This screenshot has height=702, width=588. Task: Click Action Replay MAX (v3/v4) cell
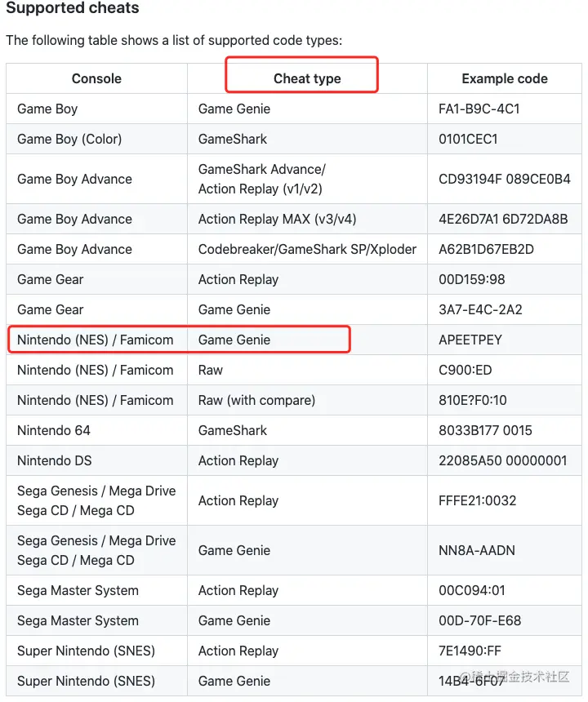(277, 219)
